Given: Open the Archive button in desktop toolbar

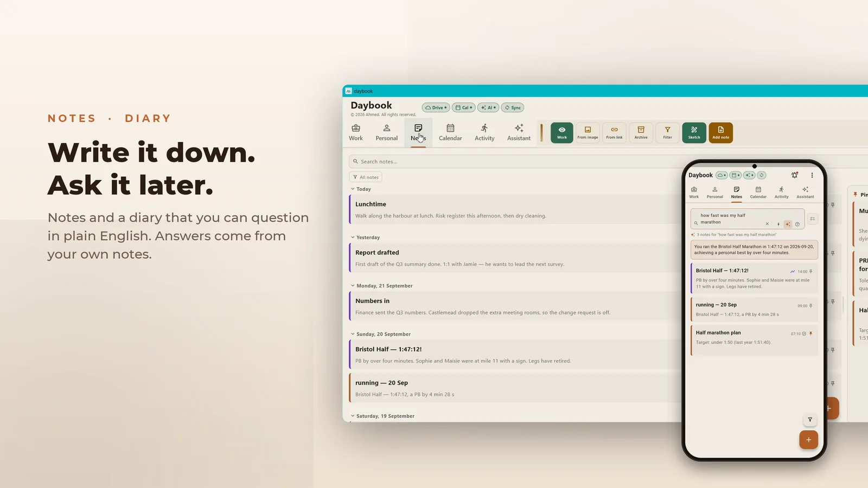Looking at the screenshot, I should point(641,133).
